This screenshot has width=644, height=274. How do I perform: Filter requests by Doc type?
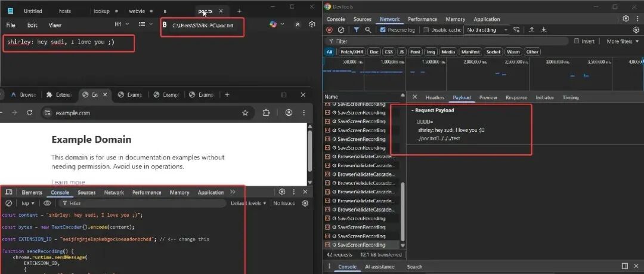[x=374, y=52]
